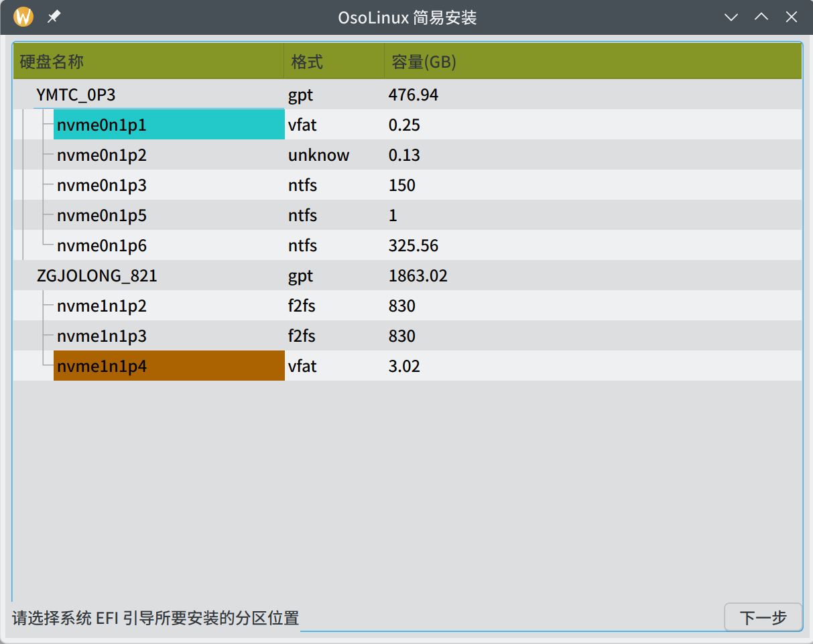
Task: Maximize the installer window
Action: [761, 17]
